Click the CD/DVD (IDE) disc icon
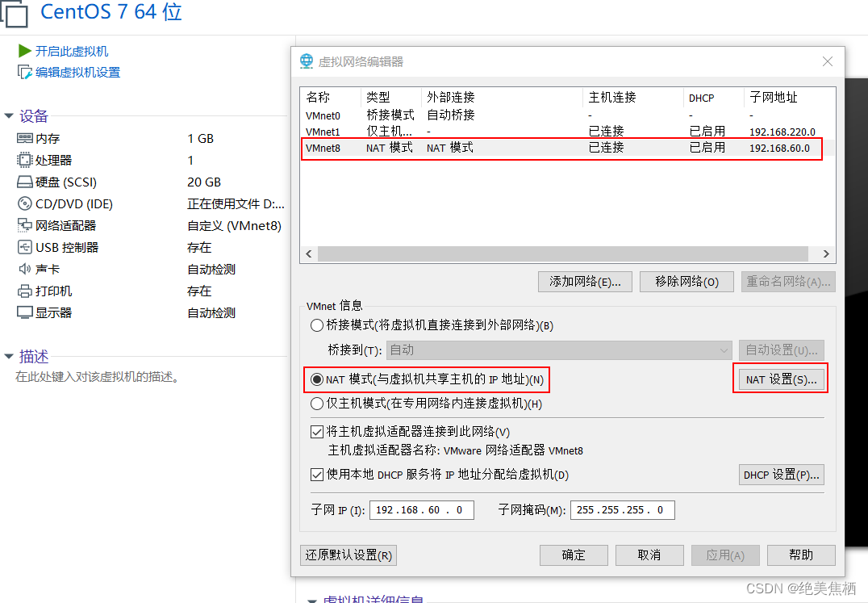 click(x=25, y=203)
